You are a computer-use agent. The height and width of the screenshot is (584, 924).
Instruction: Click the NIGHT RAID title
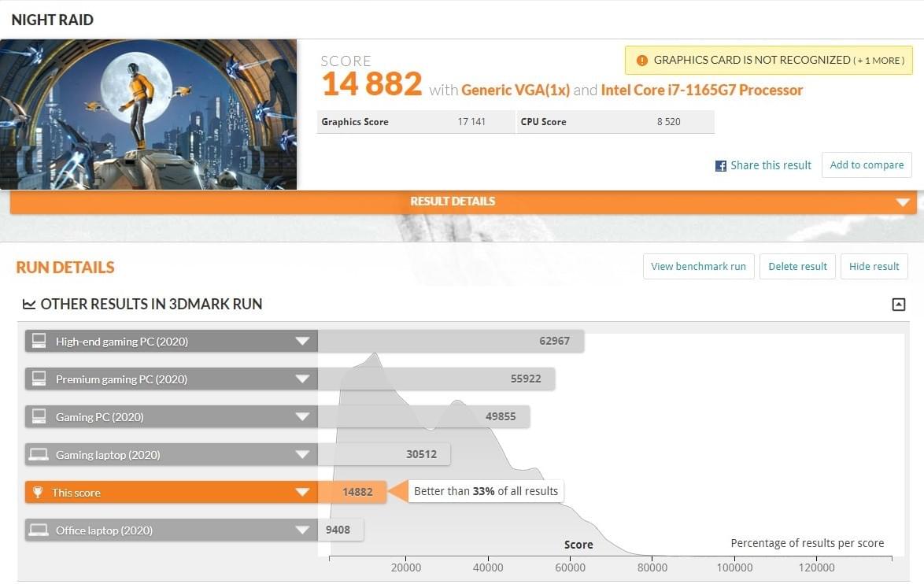tap(53, 20)
